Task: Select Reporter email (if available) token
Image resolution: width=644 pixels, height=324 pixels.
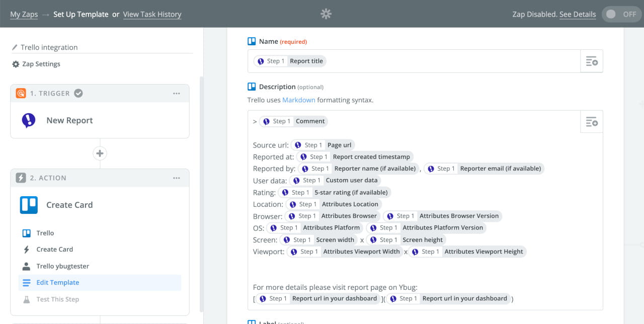Action: click(x=484, y=169)
